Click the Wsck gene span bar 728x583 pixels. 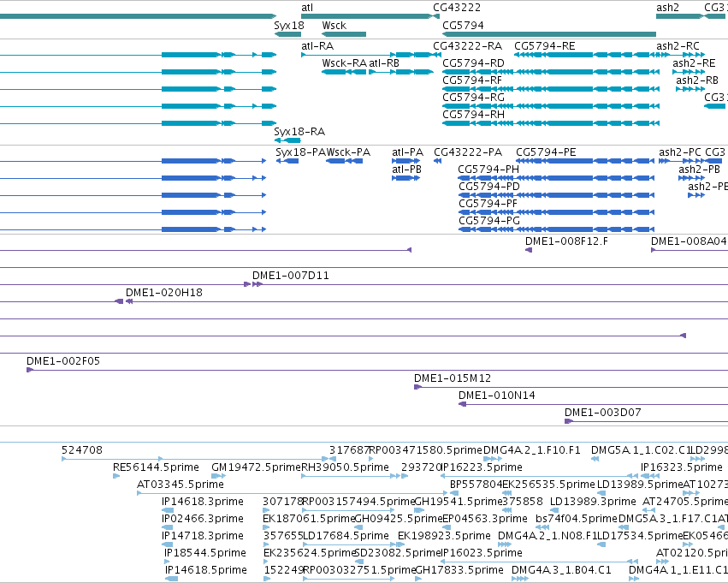(344, 34)
